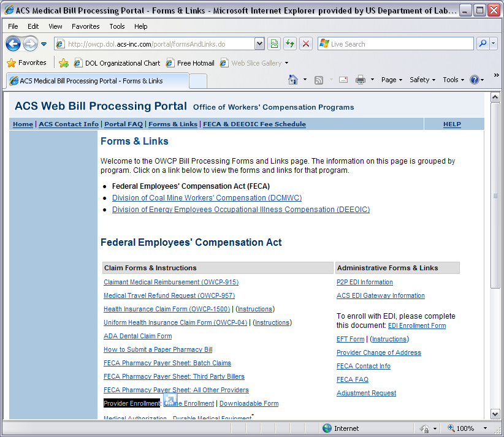Click the HELP link on the page

pos(452,124)
